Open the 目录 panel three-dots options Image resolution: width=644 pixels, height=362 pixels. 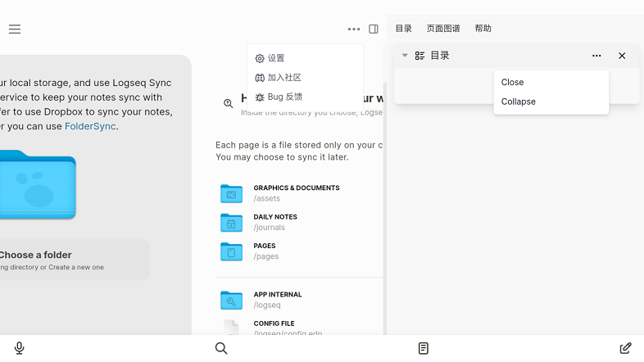(596, 56)
